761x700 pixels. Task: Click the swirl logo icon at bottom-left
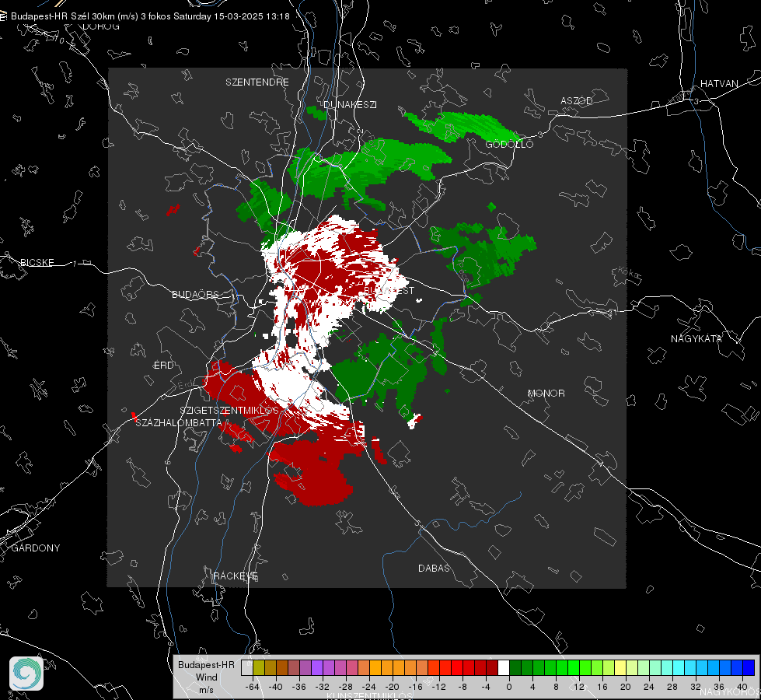pyautogui.click(x=26, y=674)
